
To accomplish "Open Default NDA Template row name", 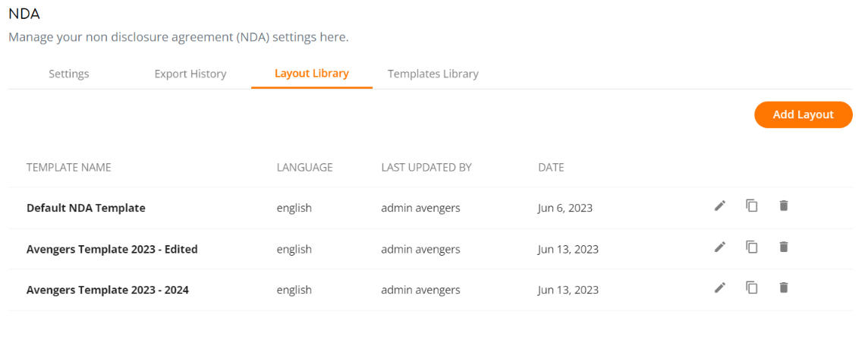I will (x=86, y=208).
